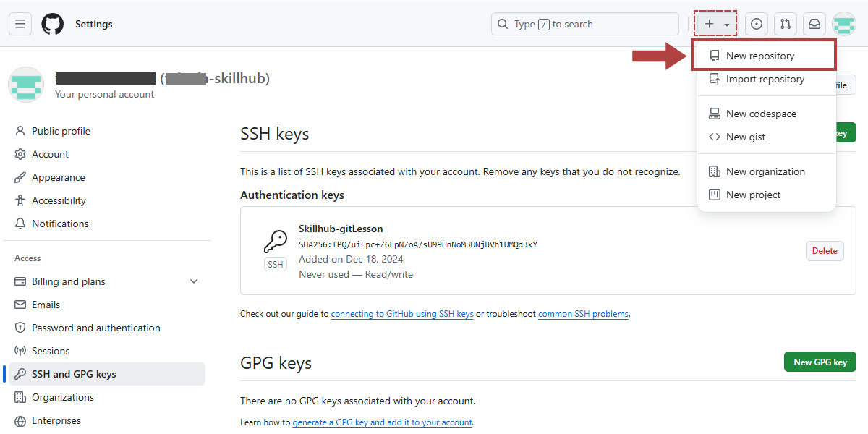Image resolution: width=868 pixels, height=434 pixels.
Task: Focus the Type / to search field
Action: click(x=585, y=24)
